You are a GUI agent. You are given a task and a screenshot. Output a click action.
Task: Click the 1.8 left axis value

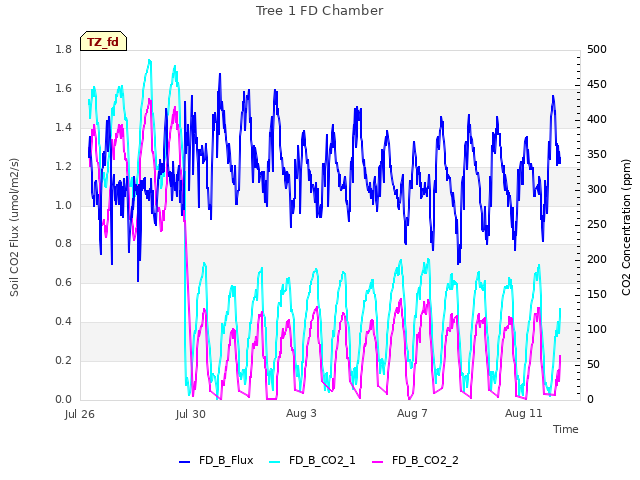63,49
